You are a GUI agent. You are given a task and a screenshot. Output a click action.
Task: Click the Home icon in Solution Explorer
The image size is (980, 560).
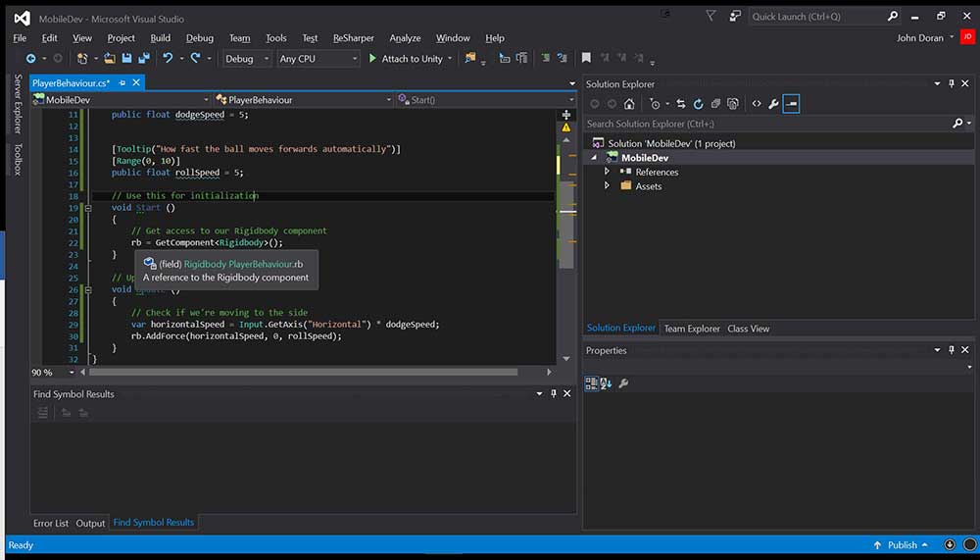629,104
